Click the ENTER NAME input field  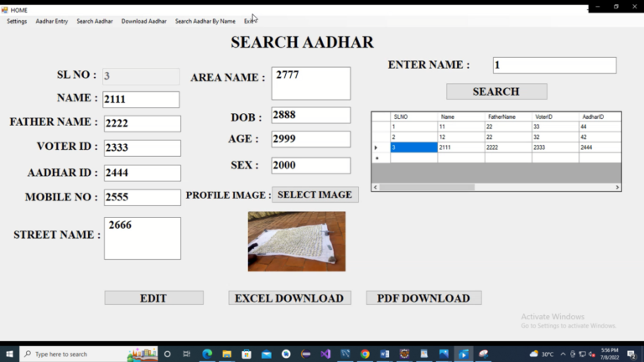tap(554, 65)
